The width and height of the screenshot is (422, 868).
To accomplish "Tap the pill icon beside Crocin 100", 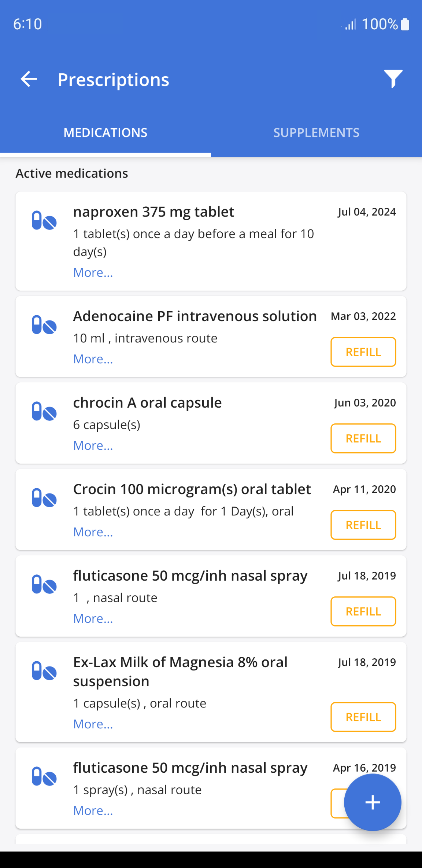I will (x=44, y=498).
